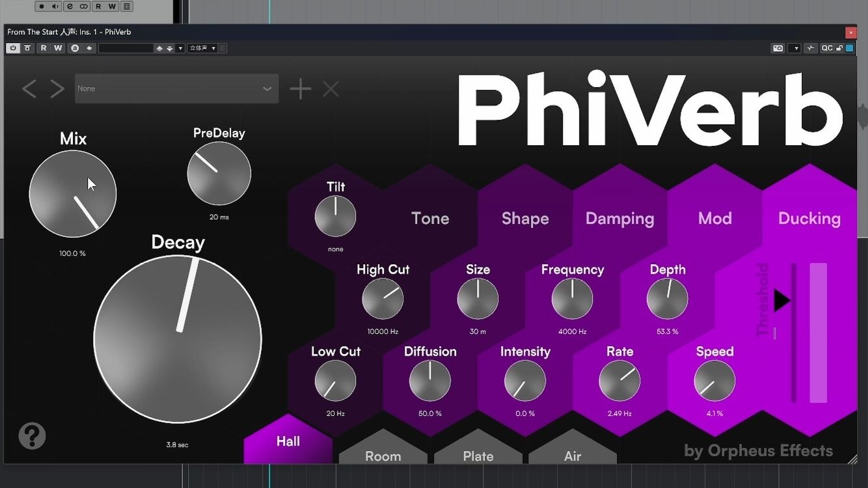Click the Tilt knob
868x488 pixels.
(x=335, y=217)
